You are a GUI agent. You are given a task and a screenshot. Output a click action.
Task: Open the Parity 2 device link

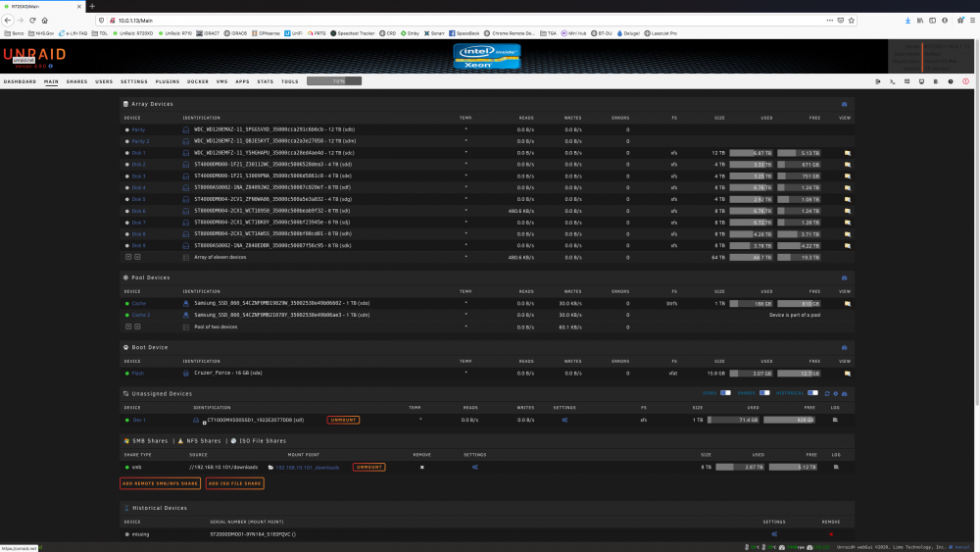pyautogui.click(x=140, y=141)
